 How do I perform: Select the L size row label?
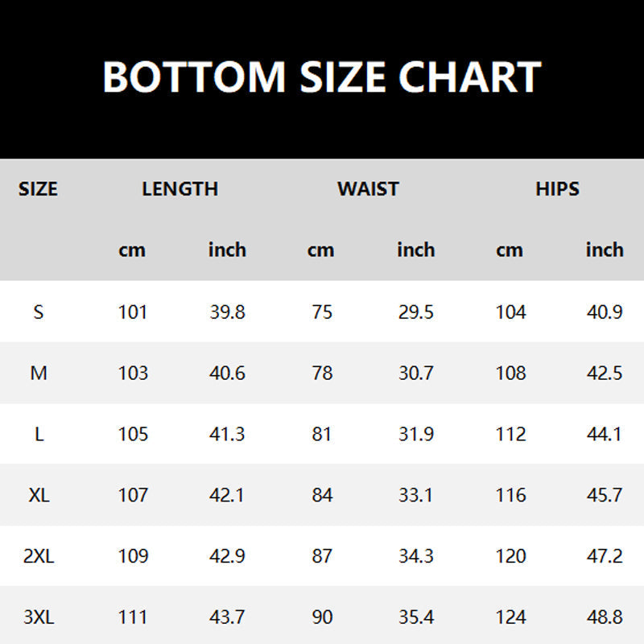pyautogui.click(x=39, y=434)
